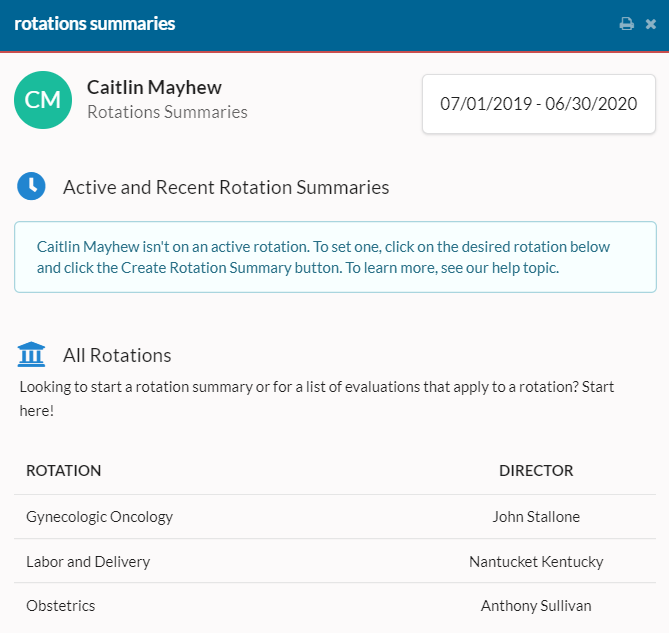Click the rotations summaries title bar text
The image size is (669, 633).
[94, 23]
